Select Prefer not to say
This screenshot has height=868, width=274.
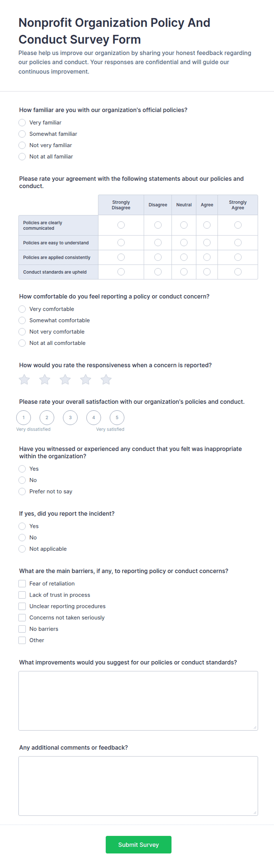(22, 491)
